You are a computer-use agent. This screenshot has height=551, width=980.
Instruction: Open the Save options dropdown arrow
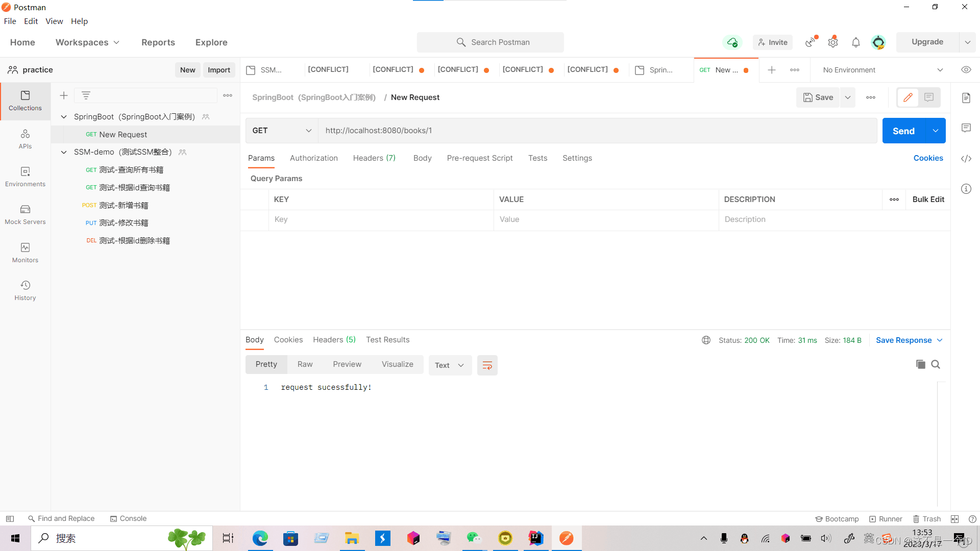tap(848, 97)
